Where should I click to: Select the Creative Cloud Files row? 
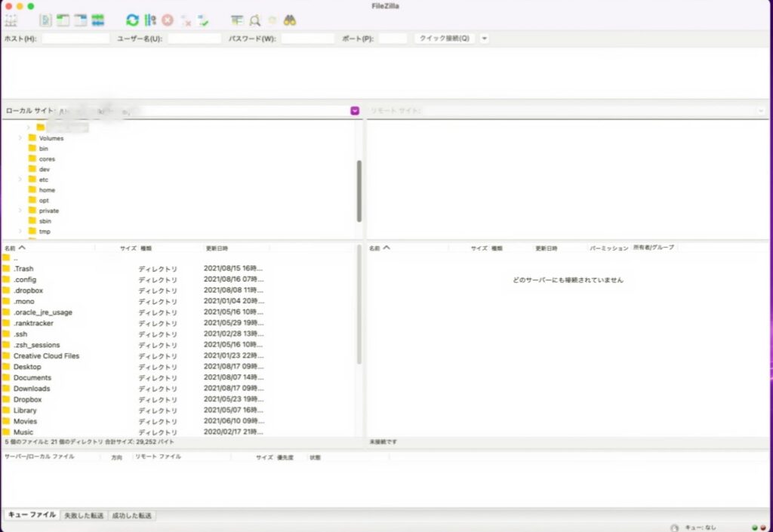[x=179, y=355]
